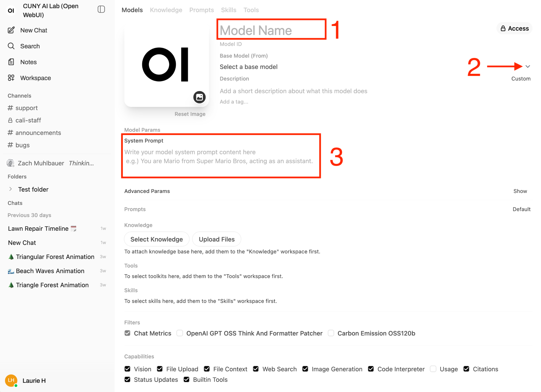Switch to the Knowledge tab
Screen dimensions: 541x392
[166, 10]
